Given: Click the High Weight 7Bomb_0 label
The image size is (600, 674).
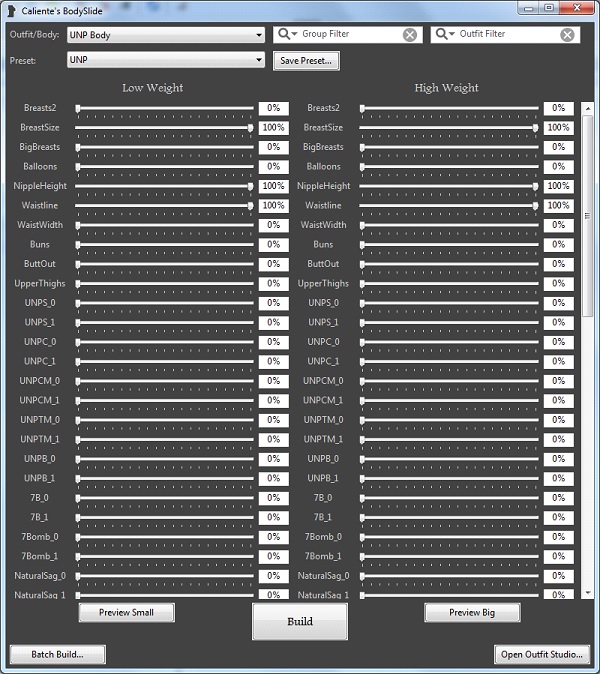Looking at the screenshot, I should (x=323, y=537).
